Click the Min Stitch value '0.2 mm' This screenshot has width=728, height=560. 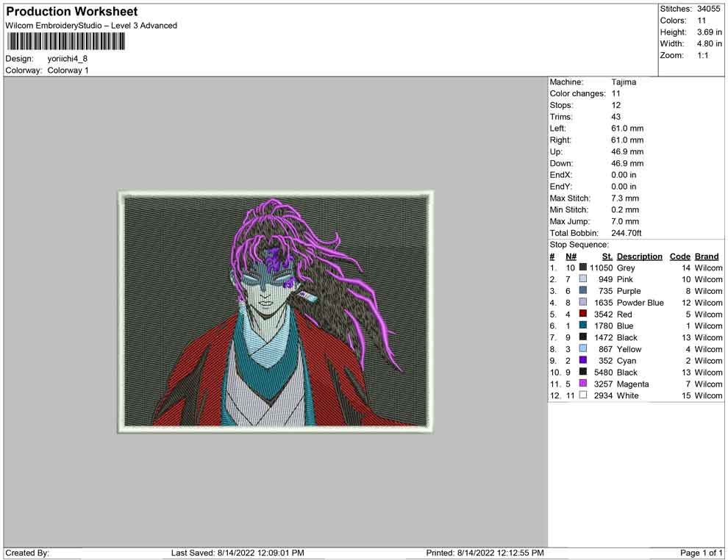625,209
